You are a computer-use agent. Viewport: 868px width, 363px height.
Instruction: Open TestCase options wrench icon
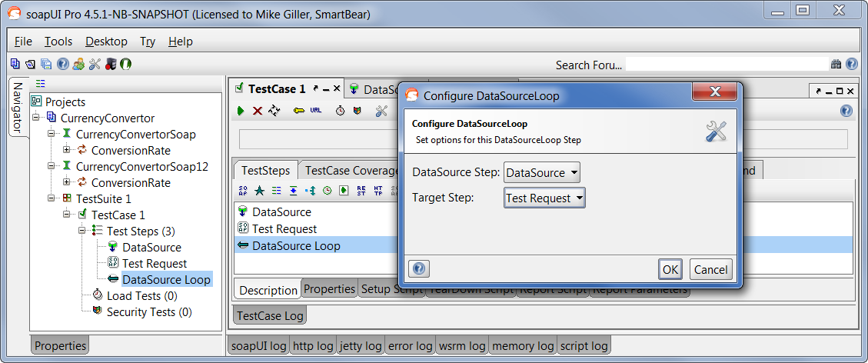[x=381, y=111]
